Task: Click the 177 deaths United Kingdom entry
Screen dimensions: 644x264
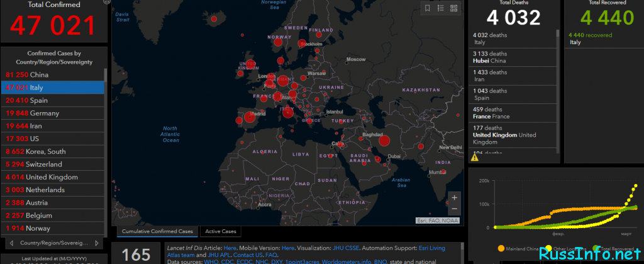Action: point(513,135)
